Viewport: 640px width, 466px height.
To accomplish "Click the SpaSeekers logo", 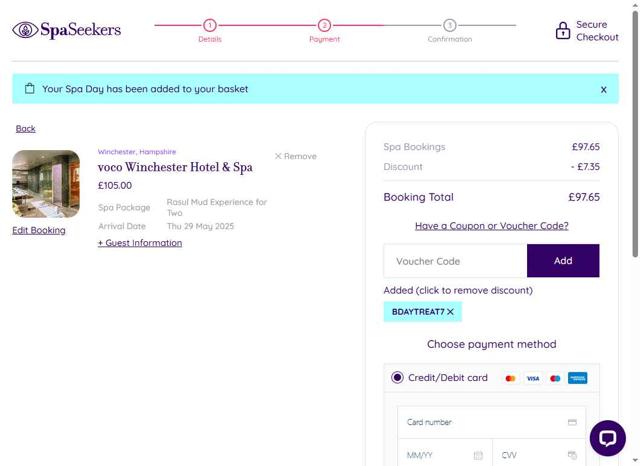I will point(67,30).
